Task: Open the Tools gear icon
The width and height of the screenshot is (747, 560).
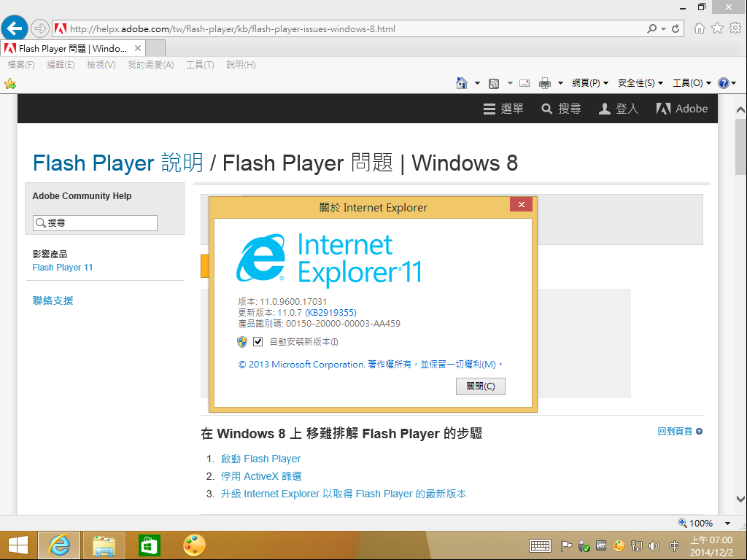Action: [x=735, y=28]
